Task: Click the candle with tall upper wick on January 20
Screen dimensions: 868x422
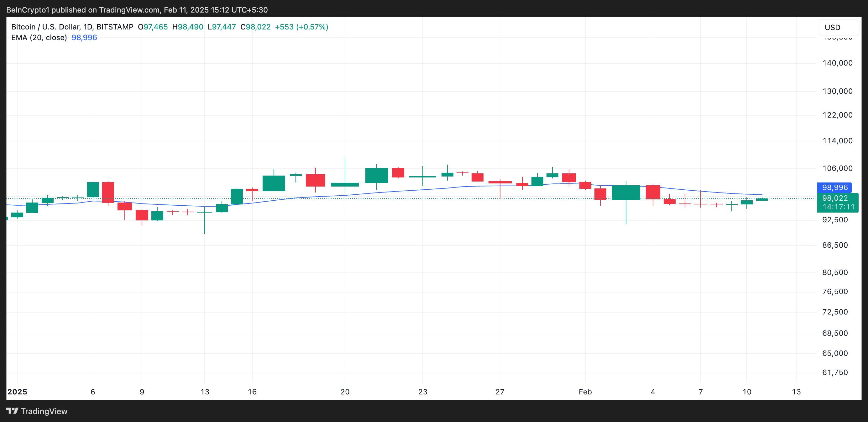Action: [345, 184]
